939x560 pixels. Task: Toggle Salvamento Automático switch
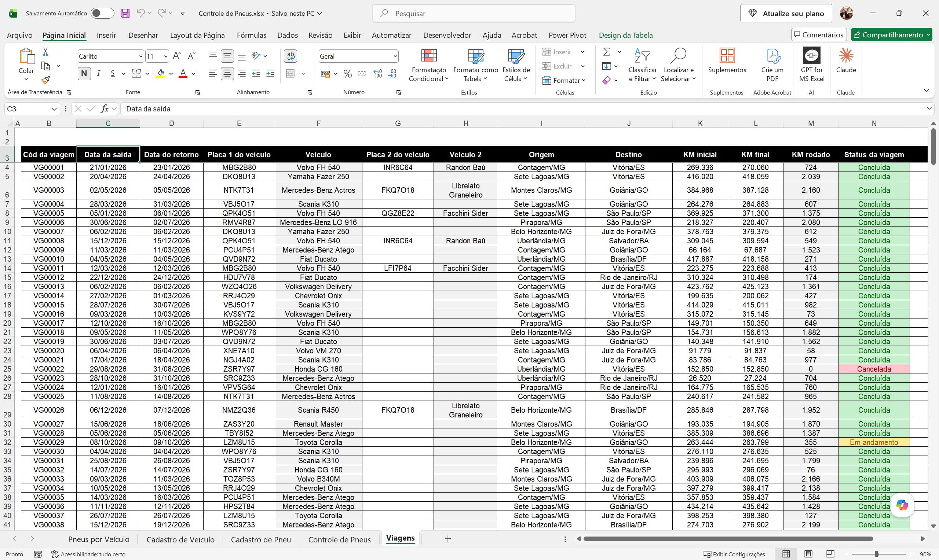click(x=102, y=13)
